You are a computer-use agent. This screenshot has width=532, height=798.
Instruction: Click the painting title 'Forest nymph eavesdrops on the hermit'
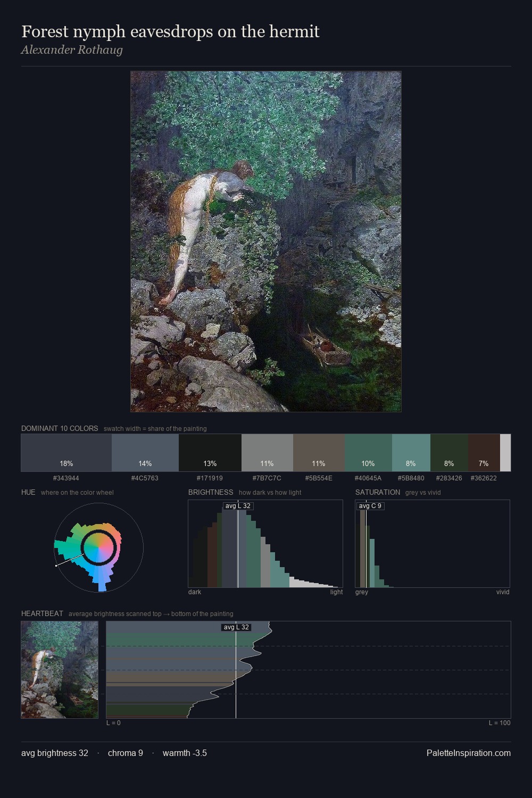(170, 31)
